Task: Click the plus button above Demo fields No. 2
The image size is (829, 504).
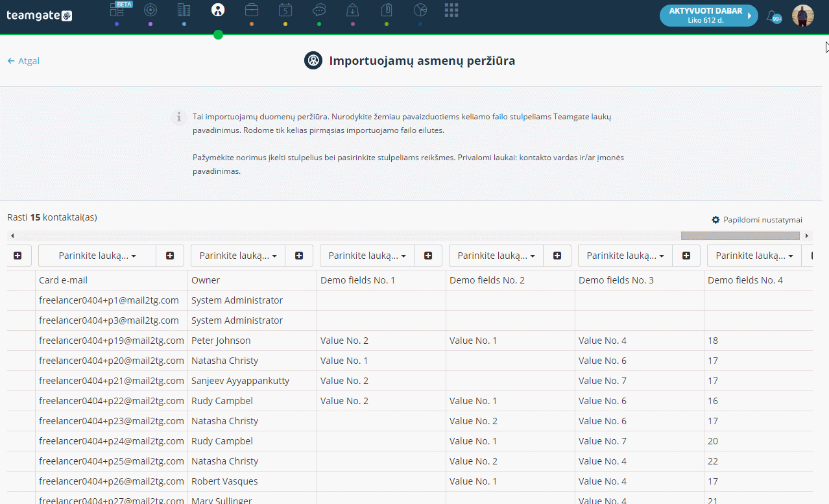Action: pyautogui.click(x=557, y=256)
